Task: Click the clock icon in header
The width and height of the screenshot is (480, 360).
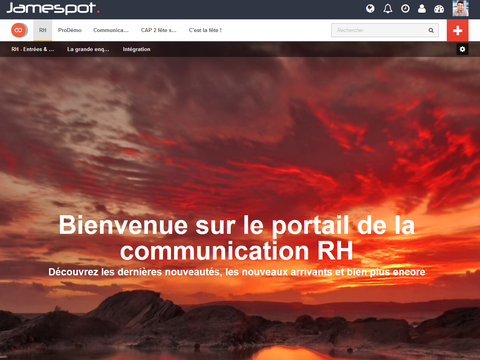Action: [405, 9]
